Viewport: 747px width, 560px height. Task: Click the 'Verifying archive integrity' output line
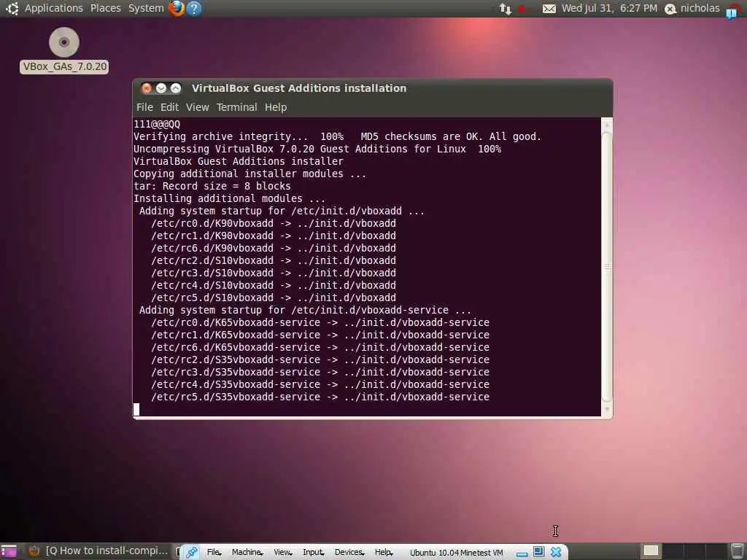[x=337, y=136]
